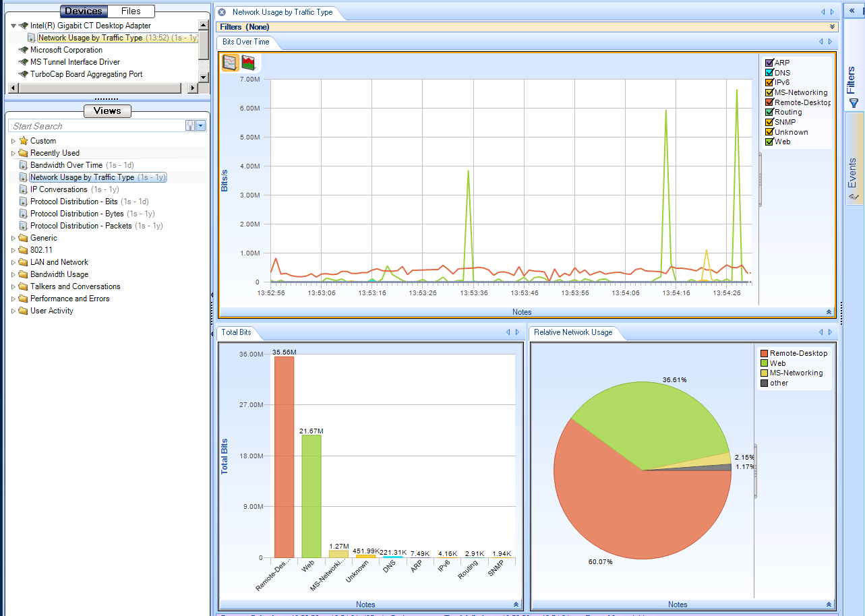Viewport: 865px width, 616px height.
Task: Toggle the Unknown series checkbox
Action: 769,132
